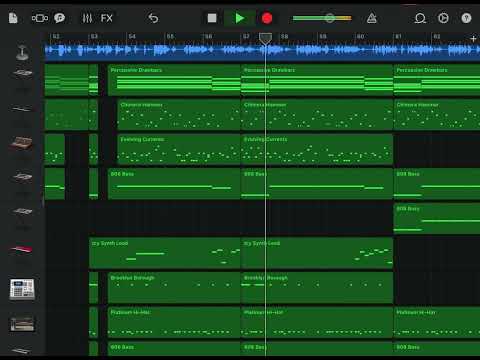Open the help question mark
This screenshot has width=480, height=360.
[466, 18]
